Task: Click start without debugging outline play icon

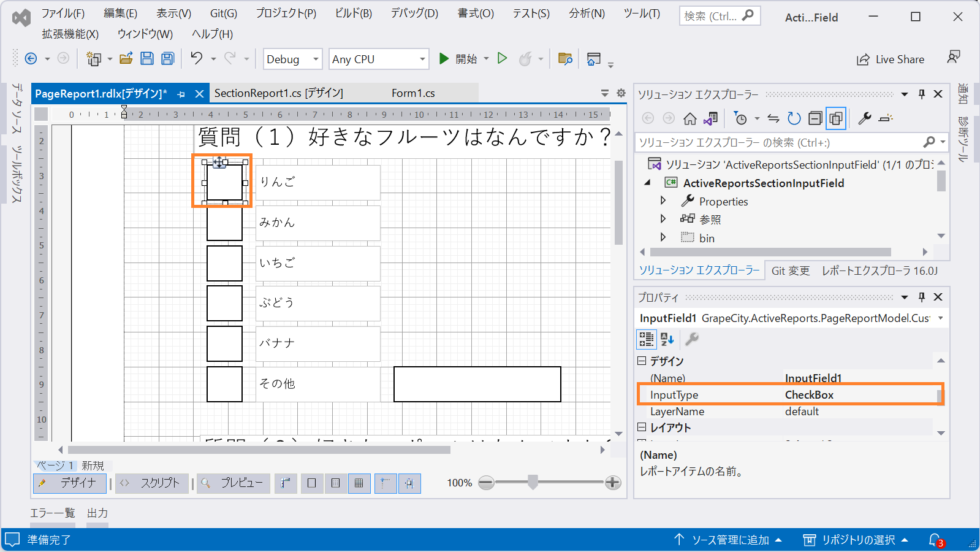Action: 503,58
